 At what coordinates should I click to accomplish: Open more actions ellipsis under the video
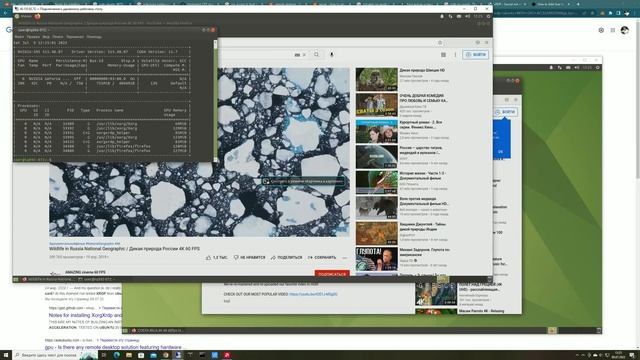(x=344, y=258)
